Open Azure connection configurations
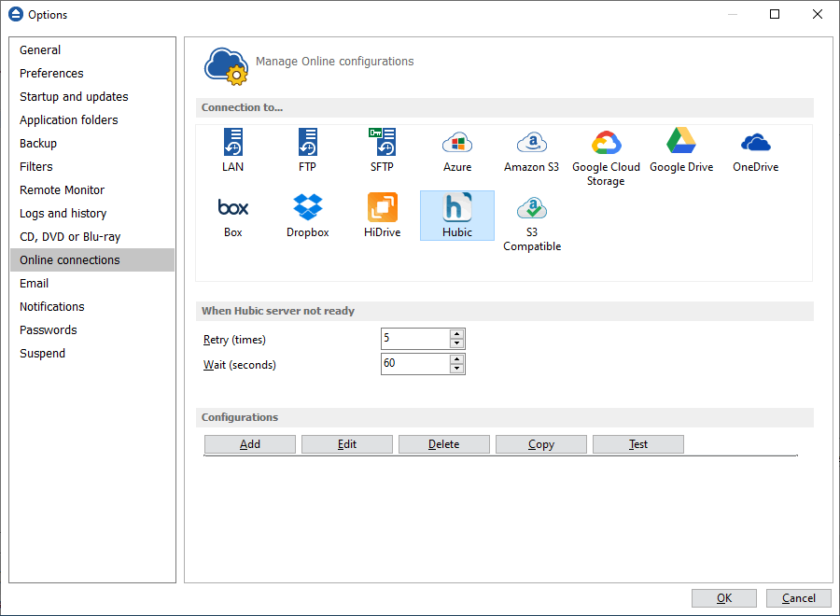The image size is (840, 616). click(457, 150)
